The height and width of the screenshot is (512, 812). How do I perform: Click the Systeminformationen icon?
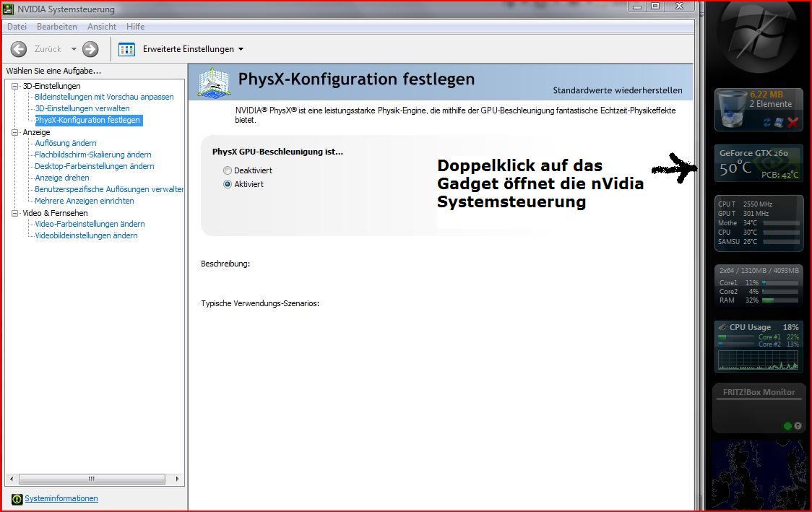click(17, 499)
